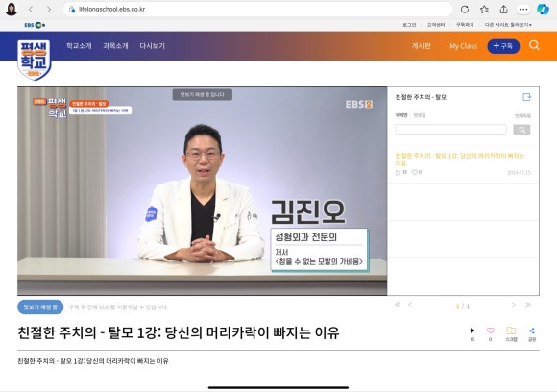Click the popup-window icon in the playlist panel
The height and width of the screenshot is (392, 557).
click(x=527, y=97)
